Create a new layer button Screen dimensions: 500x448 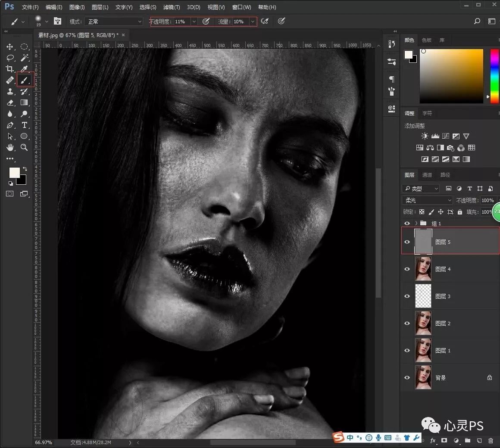coord(479,441)
